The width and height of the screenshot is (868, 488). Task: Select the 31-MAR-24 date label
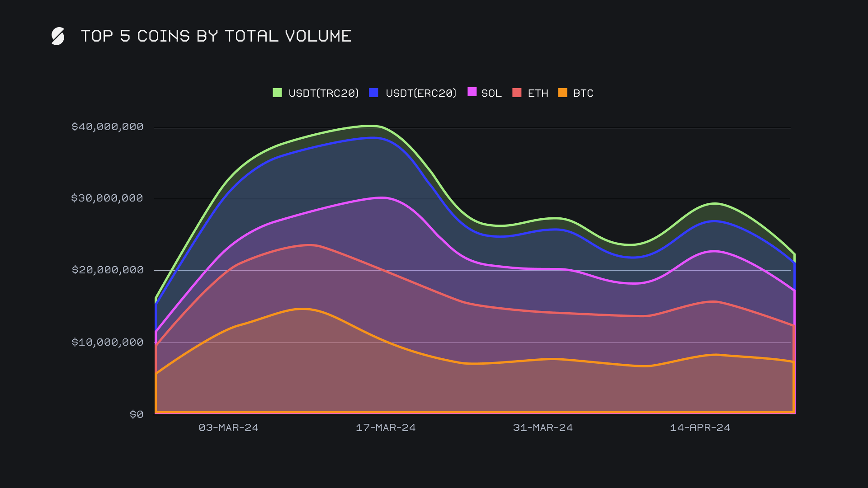pos(542,427)
